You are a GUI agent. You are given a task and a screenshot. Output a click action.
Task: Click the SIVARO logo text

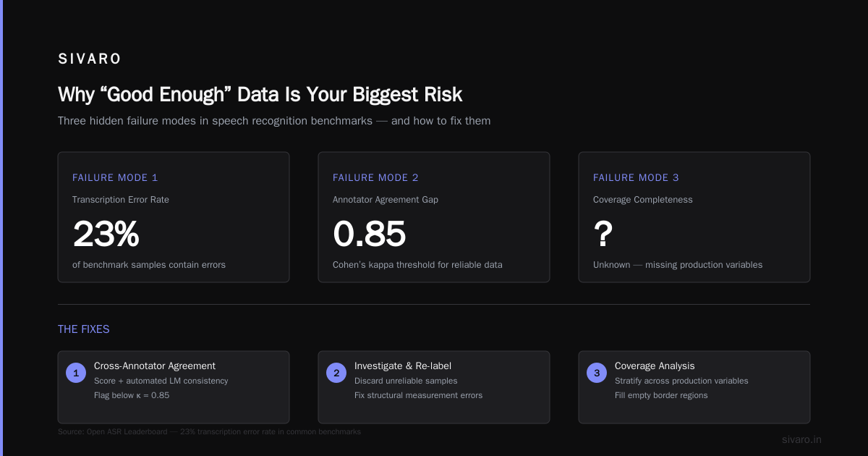[90, 59]
